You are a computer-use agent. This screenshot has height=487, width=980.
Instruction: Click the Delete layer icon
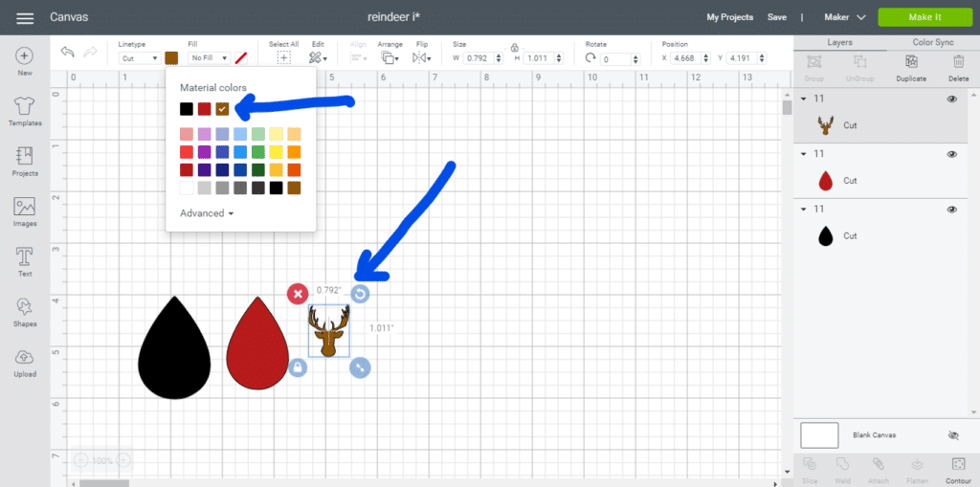[x=958, y=61]
